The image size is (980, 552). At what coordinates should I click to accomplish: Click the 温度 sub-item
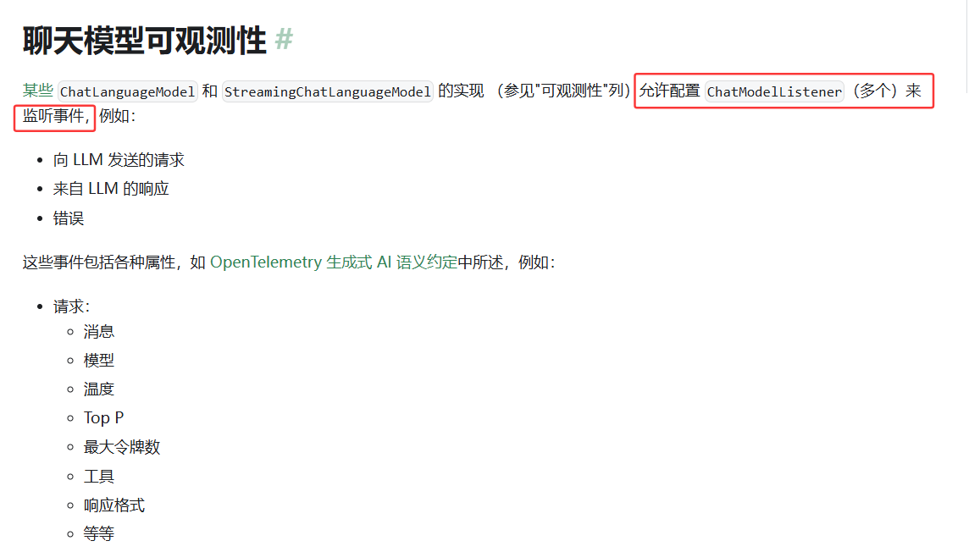tap(99, 389)
